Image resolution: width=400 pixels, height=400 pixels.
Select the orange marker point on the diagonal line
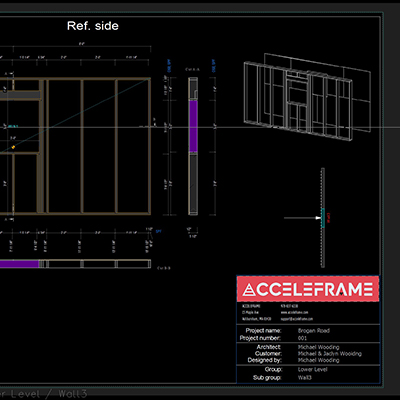point(13,147)
